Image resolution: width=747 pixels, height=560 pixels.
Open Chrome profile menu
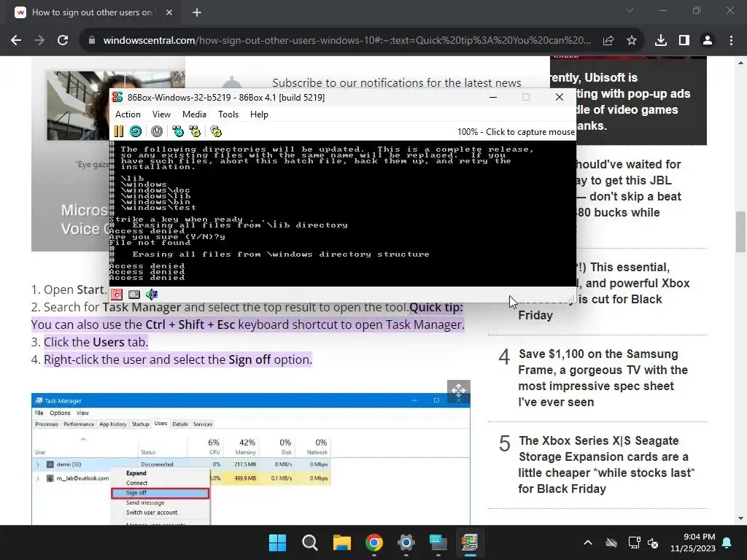708,41
